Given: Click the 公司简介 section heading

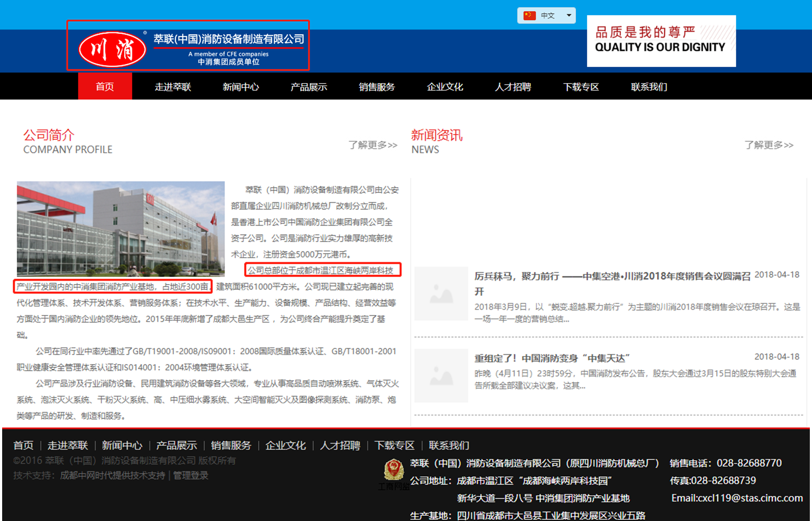Looking at the screenshot, I should 49,135.
